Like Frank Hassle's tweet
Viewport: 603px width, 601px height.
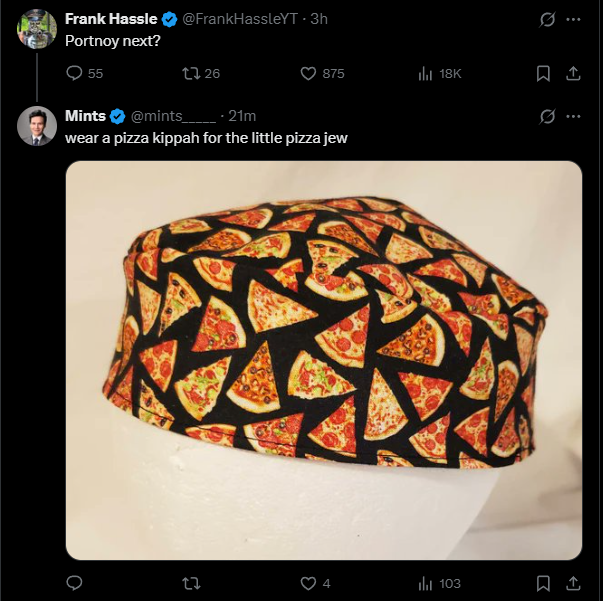[308, 73]
